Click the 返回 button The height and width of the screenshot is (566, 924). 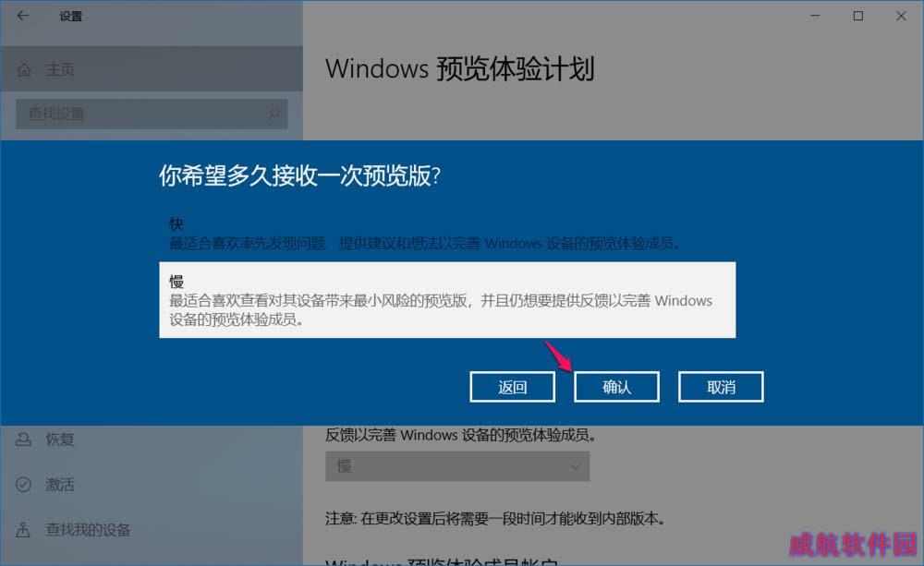click(512, 387)
